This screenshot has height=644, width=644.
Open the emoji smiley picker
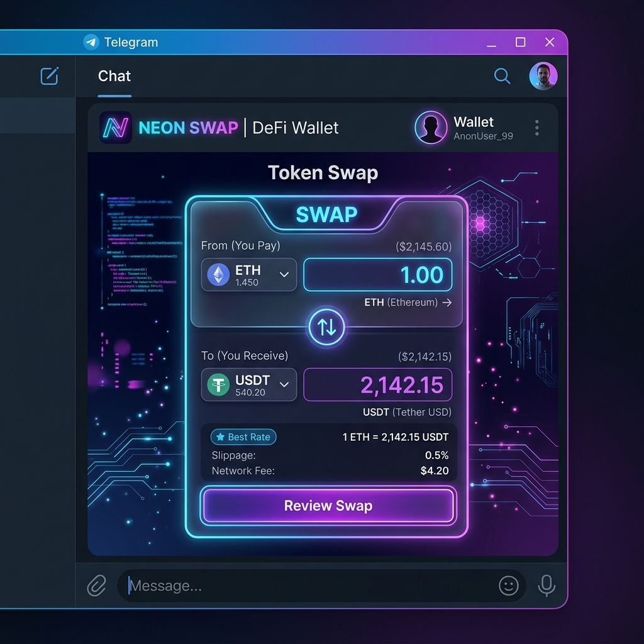pyautogui.click(x=508, y=586)
